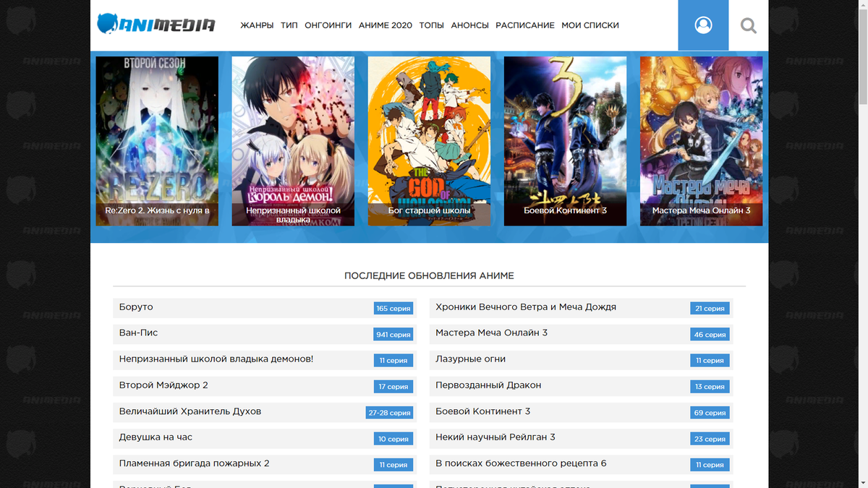
Task: Open the ТИП menu
Action: click(289, 25)
